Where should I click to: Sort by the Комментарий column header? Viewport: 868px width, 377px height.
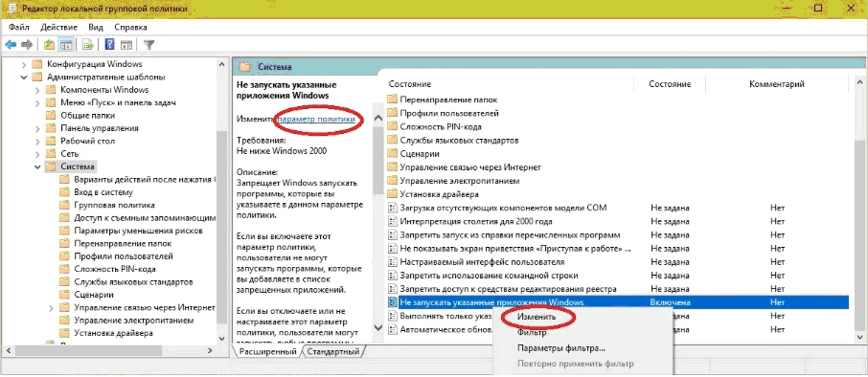click(x=777, y=84)
